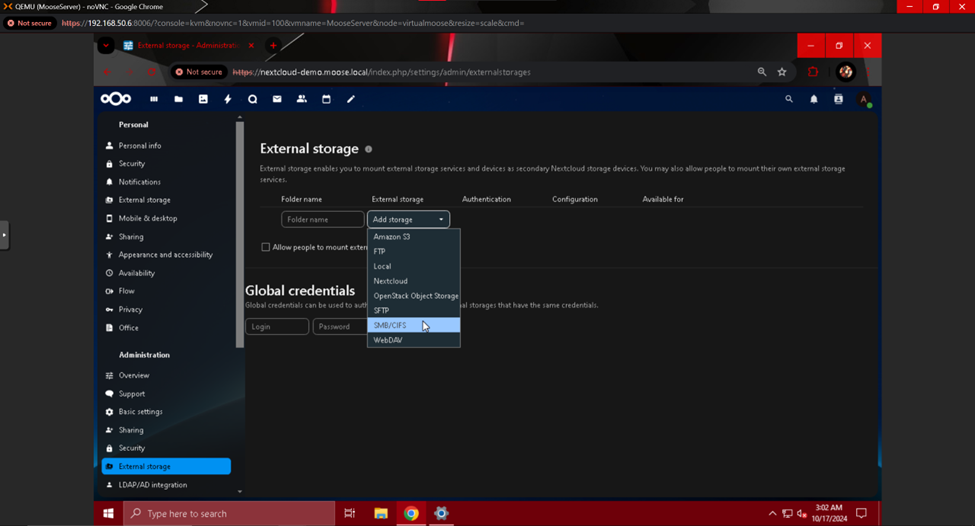Open the Calendar app icon
This screenshot has height=526, width=975.
[326, 99]
